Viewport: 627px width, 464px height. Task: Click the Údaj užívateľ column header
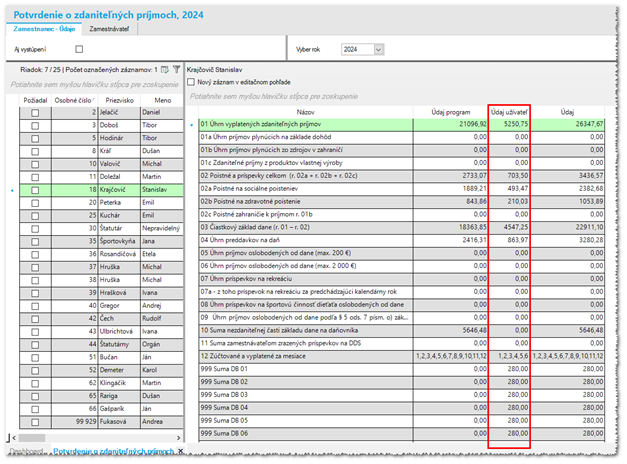(509, 112)
